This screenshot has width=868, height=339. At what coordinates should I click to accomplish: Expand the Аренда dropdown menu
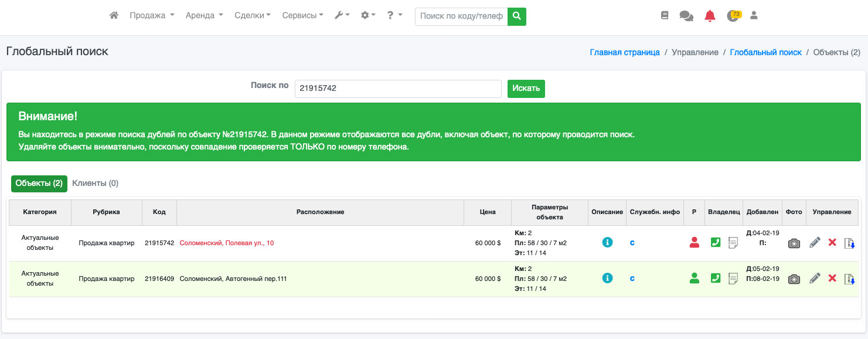coord(204,16)
